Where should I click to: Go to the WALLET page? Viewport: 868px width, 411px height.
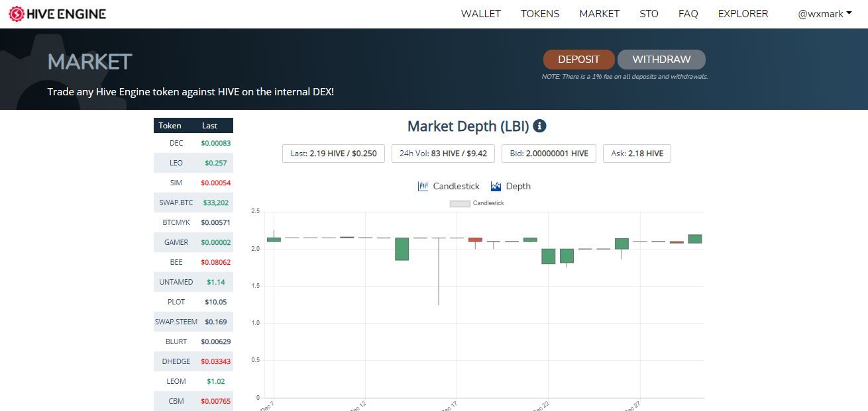coord(481,13)
